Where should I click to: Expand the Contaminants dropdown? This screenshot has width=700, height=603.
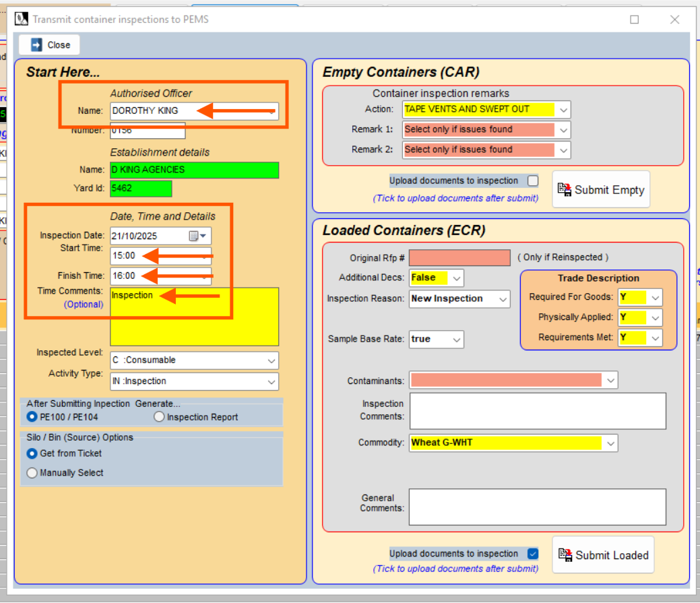click(610, 381)
